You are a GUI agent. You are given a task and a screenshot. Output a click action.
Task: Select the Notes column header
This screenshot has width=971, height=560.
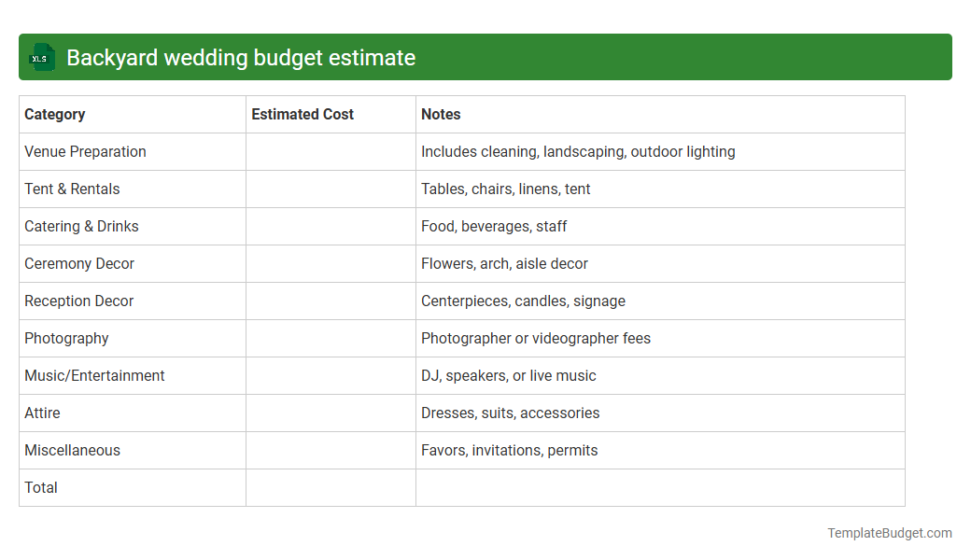tap(439, 114)
